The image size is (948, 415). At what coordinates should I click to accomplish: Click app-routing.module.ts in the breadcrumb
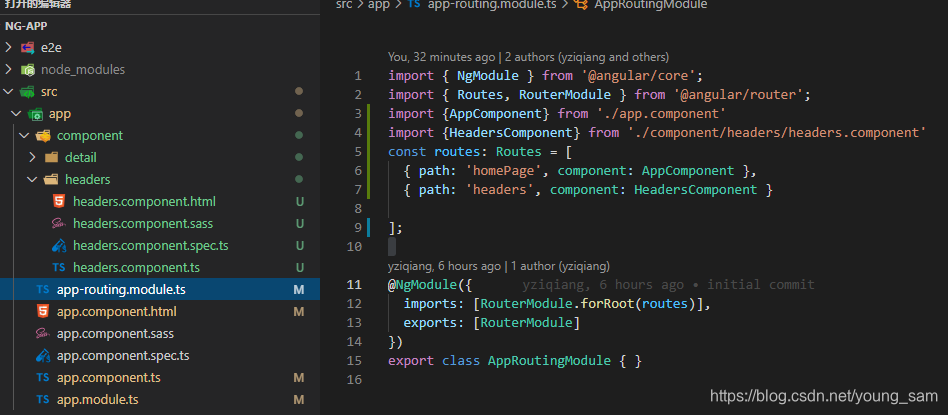coord(492,4)
